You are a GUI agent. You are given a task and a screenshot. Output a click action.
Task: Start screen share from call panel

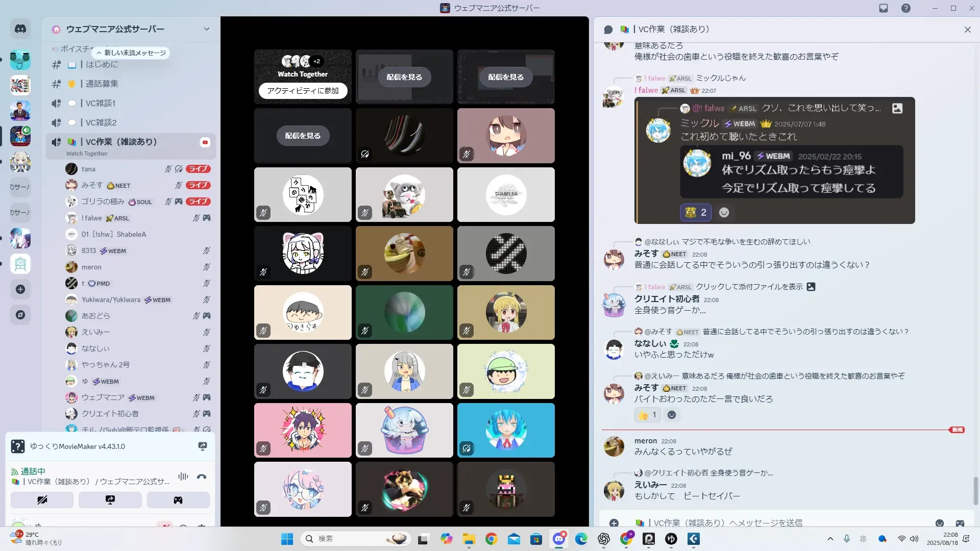click(110, 500)
